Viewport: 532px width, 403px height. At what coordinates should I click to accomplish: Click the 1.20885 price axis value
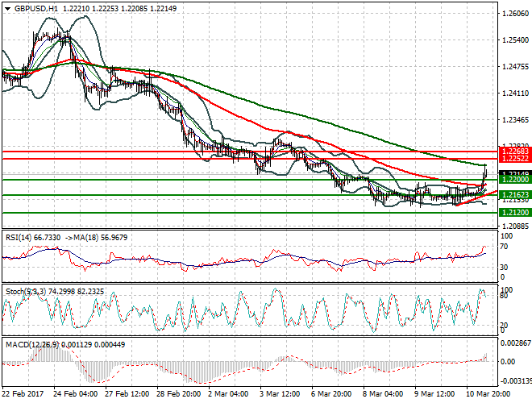515,226
